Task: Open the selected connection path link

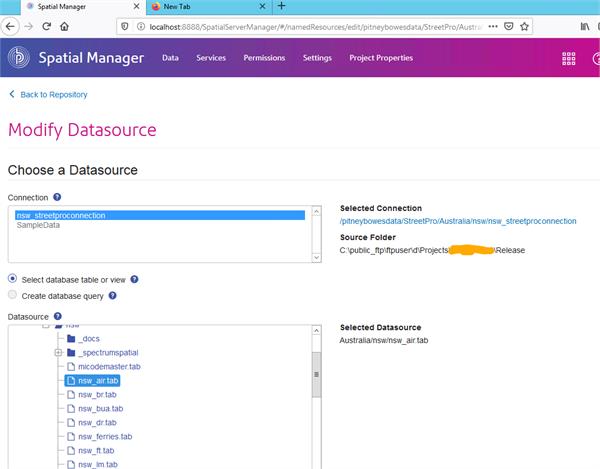Action: coord(458,221)
